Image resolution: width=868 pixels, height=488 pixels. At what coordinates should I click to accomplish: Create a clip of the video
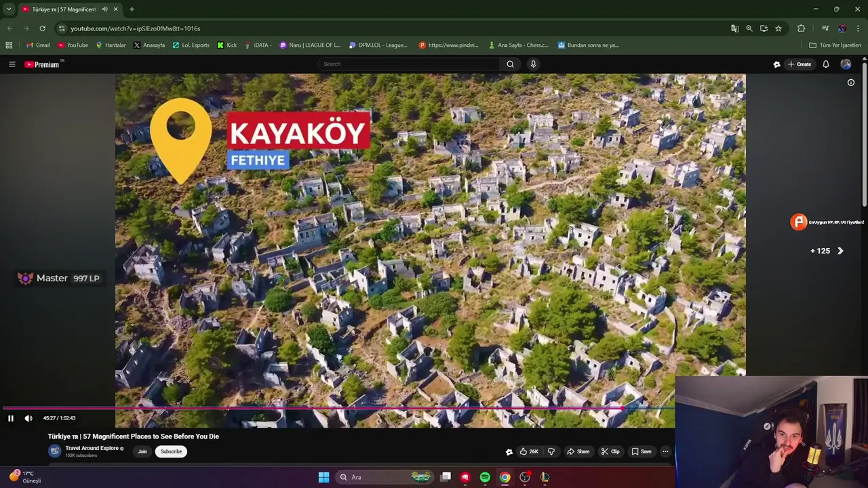(x=610, y=451)
